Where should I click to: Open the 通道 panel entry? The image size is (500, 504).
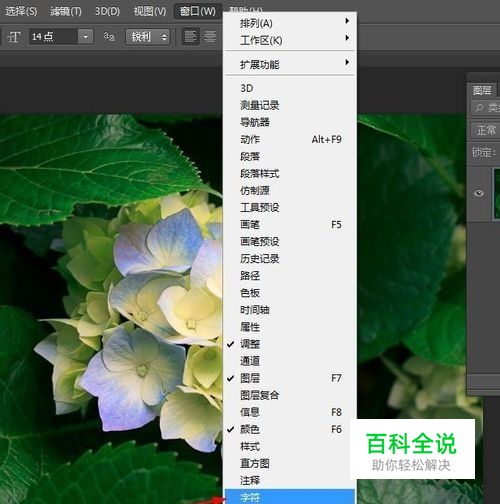[x=290, y=361]
